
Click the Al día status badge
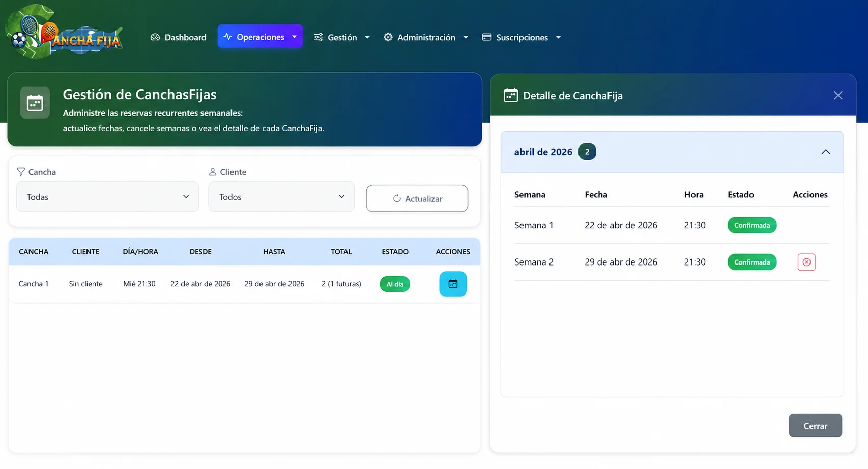pos(395,284)
